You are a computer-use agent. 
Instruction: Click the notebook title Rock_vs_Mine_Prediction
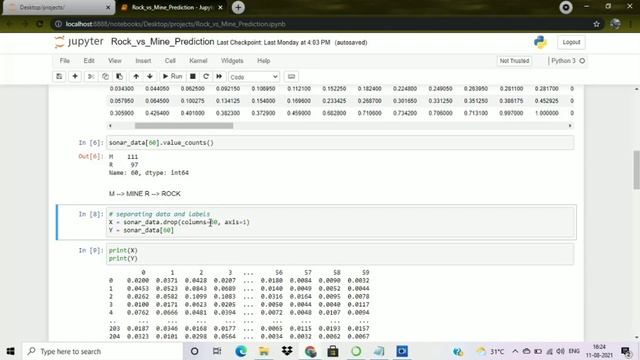tap(162, 42)
